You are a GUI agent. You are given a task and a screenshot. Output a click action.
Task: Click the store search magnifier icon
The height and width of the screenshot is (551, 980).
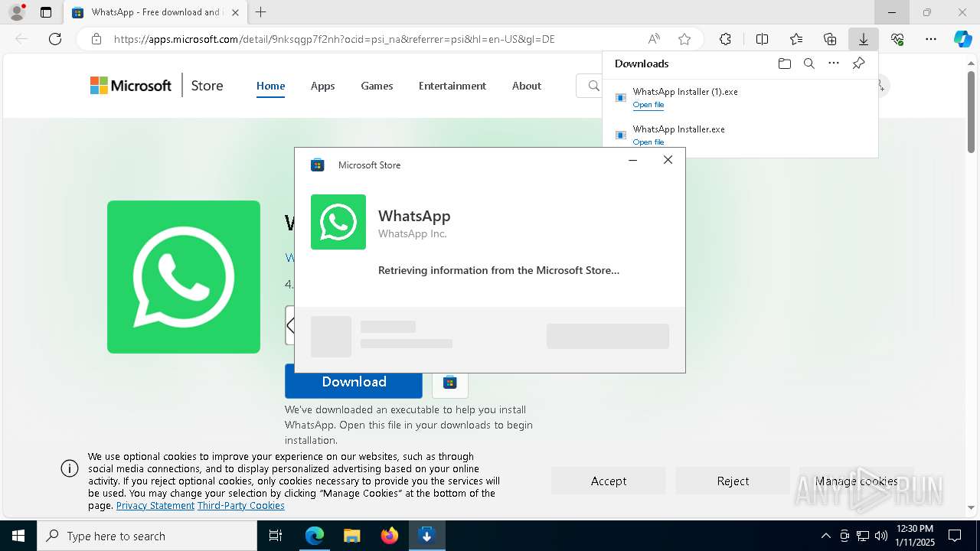(x=593, y=86)
